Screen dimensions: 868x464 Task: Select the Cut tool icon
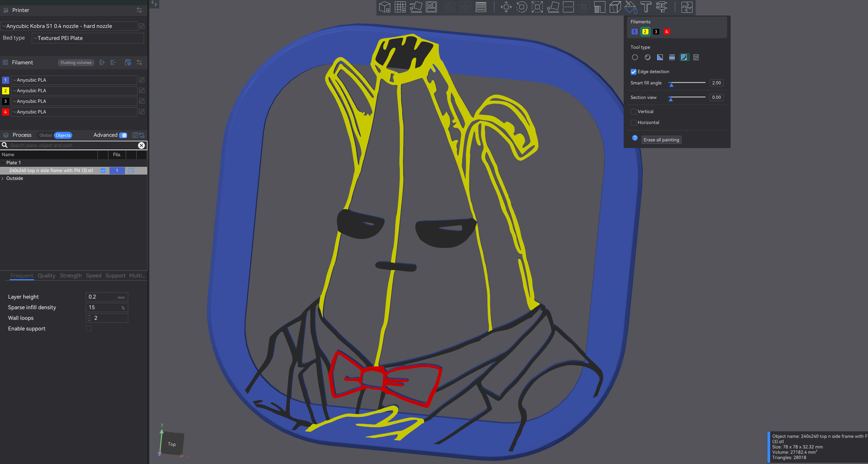(568, 7)
